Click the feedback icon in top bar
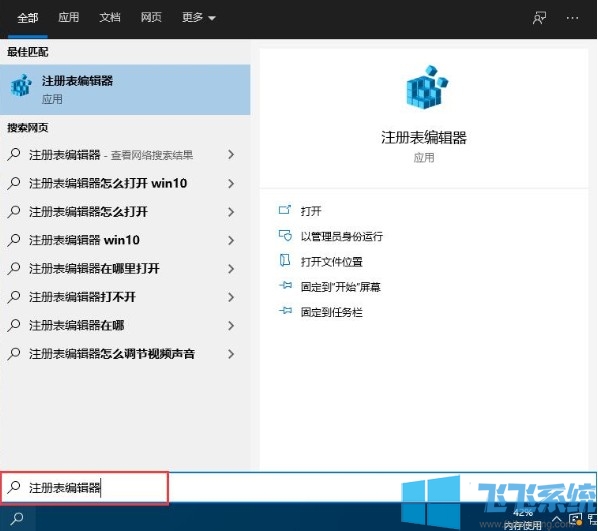The height and width of the screenshot is (531, 598). (539, 18)
